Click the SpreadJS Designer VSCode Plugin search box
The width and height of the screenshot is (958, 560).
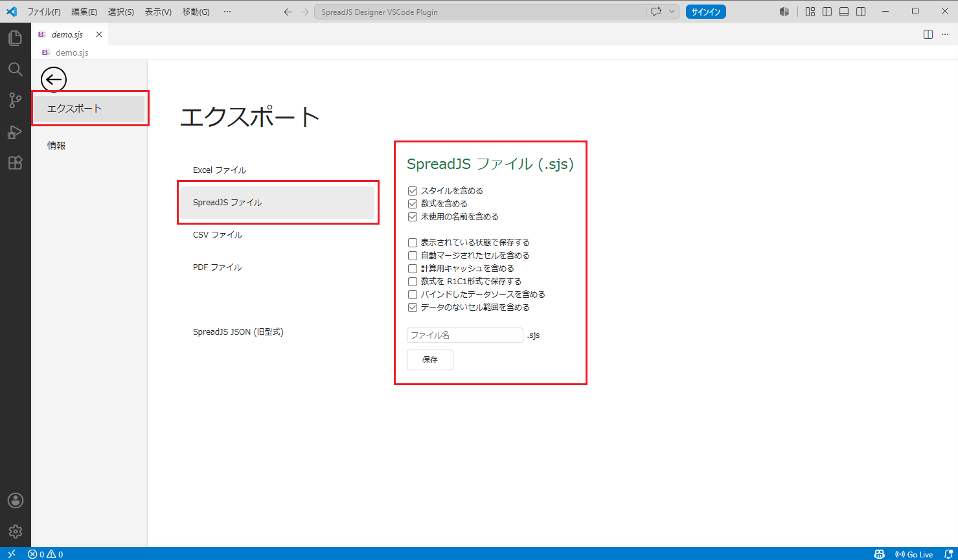480,12
